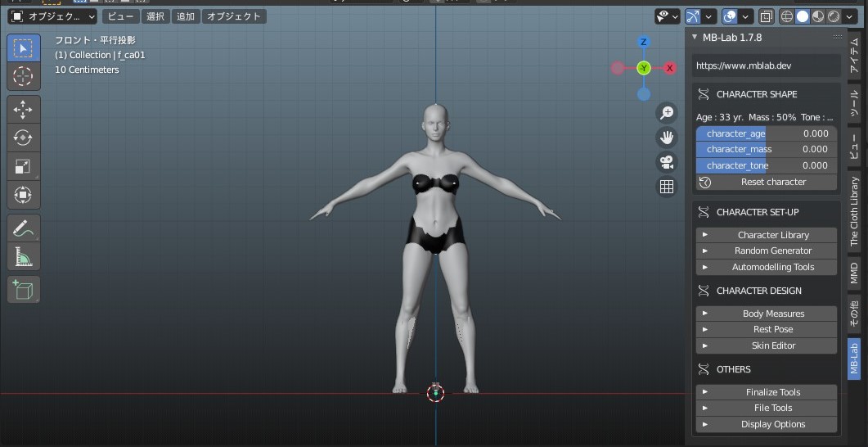Expand Automodelling Tools section

(766, 267)
